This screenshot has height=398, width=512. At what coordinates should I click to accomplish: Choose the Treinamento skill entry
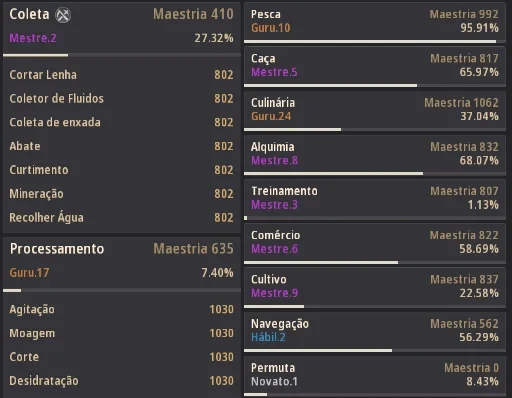tap(375, 199)
